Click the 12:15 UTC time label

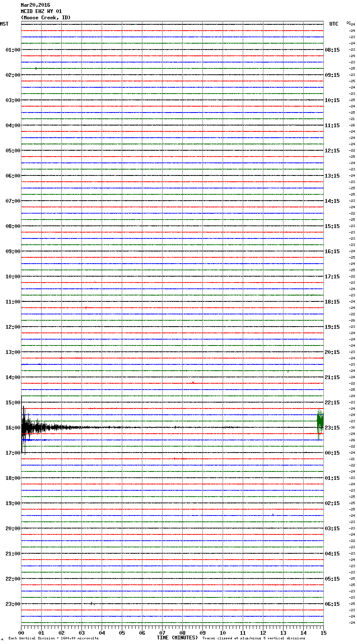[332, 151]
